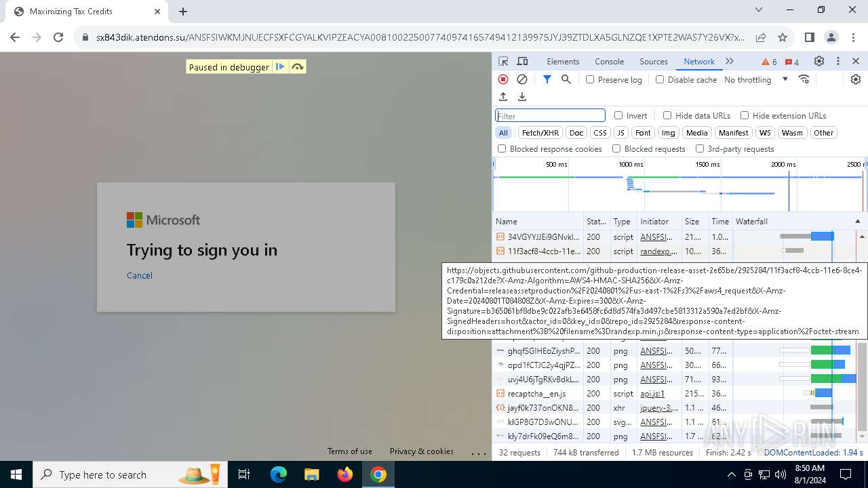Resume script execution in debugger overlay
The height and width of the screenshot is (488, 868).
pyautogui.click(x=279, y=66)
